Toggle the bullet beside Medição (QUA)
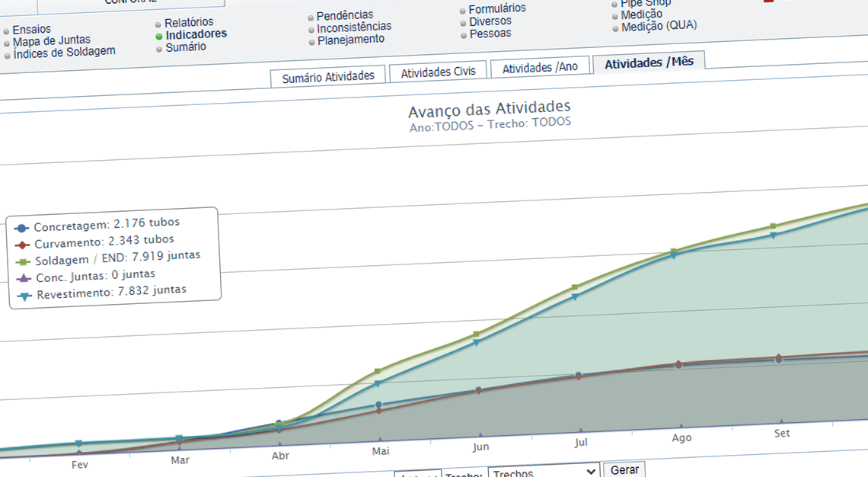Viewport: 868px width, 477px height. (614, 29)
